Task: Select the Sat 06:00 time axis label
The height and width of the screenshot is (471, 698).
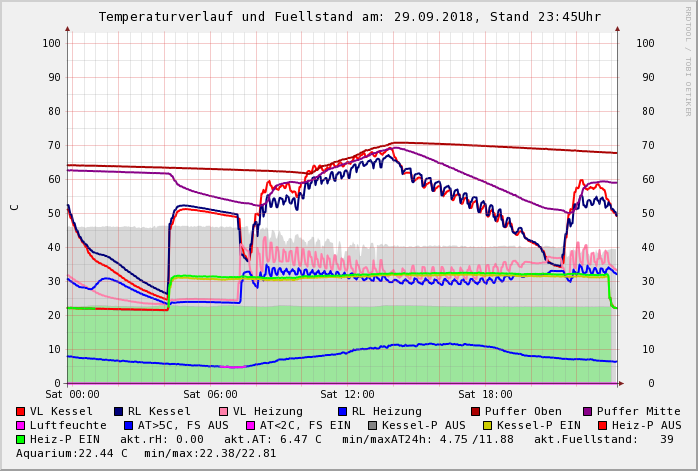Action: (x=210, y=395)
